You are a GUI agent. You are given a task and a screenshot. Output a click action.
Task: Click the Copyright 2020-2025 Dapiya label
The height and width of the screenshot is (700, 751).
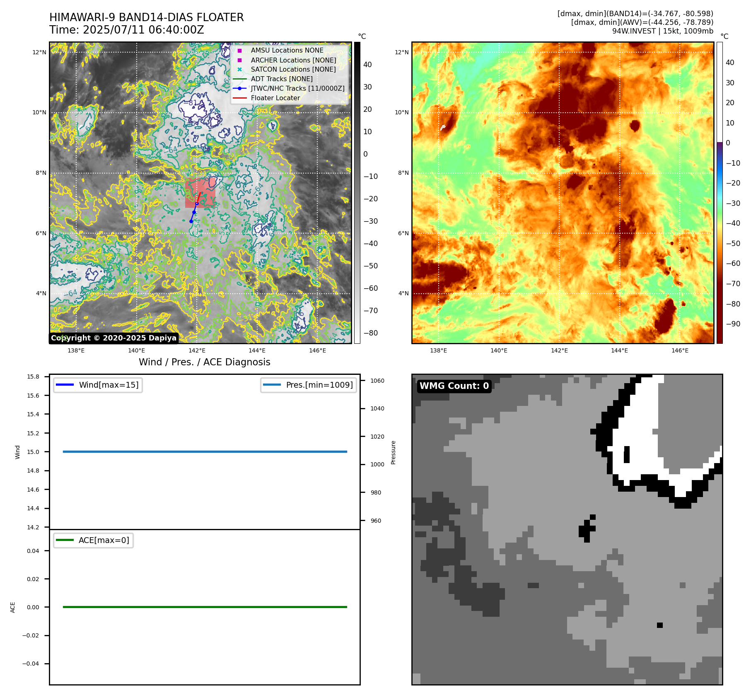tap(114, 338)
